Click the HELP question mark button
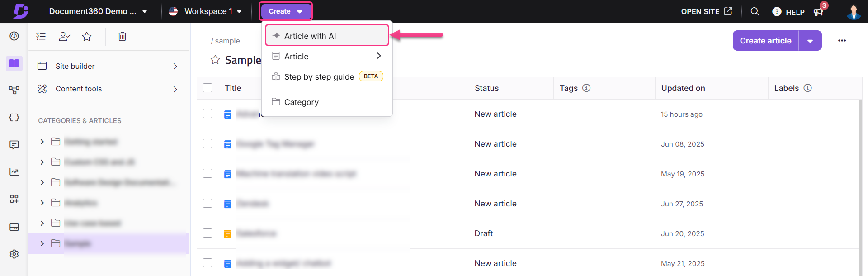This screenshot has height=276, width=868. 788,12
